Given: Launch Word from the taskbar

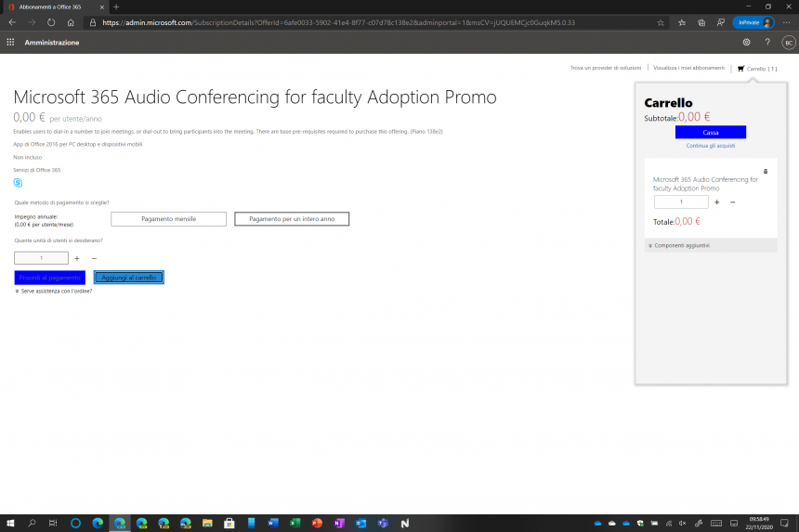Looking at the screenshot, I should point(272,523).
